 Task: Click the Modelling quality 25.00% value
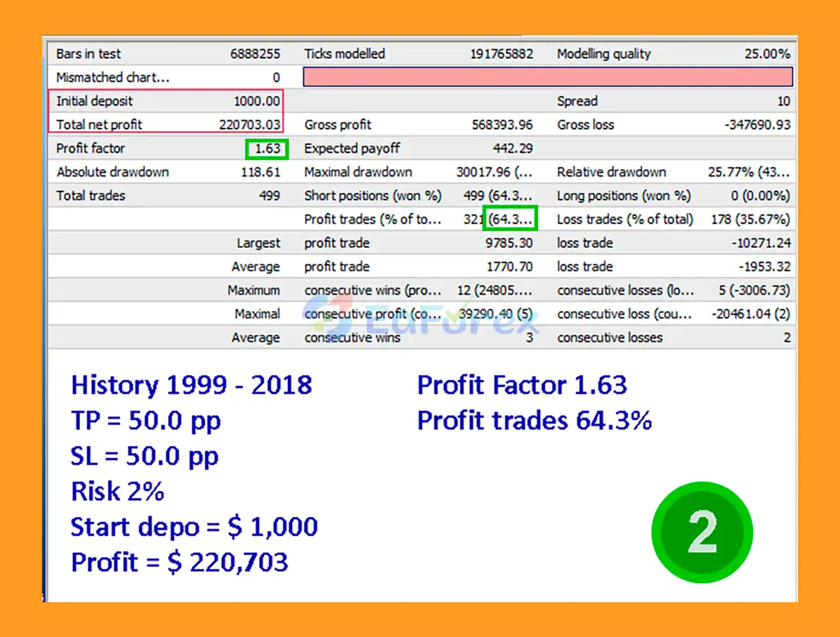pos(766,54)
